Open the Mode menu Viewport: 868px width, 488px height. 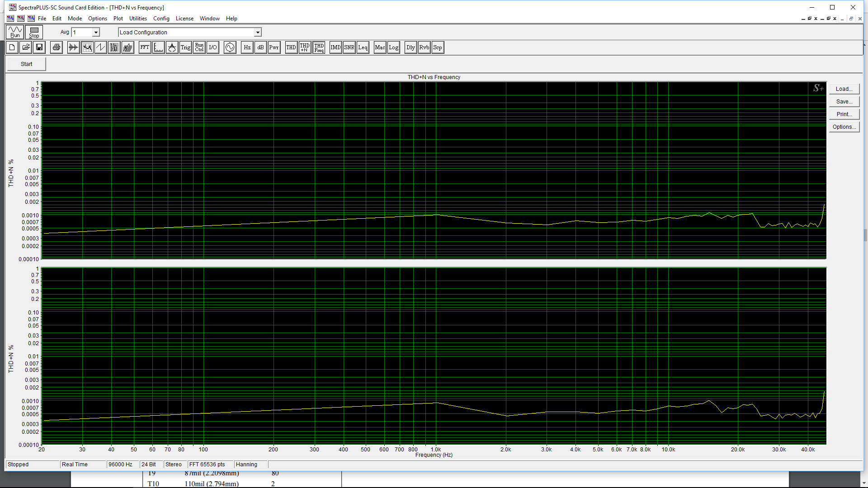tap(75, 19)
